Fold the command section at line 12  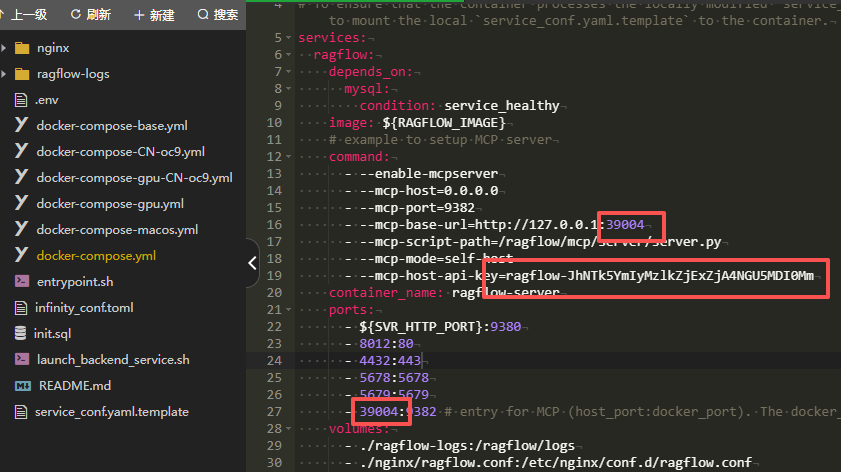pyautogui.click(x=291, y=157)
